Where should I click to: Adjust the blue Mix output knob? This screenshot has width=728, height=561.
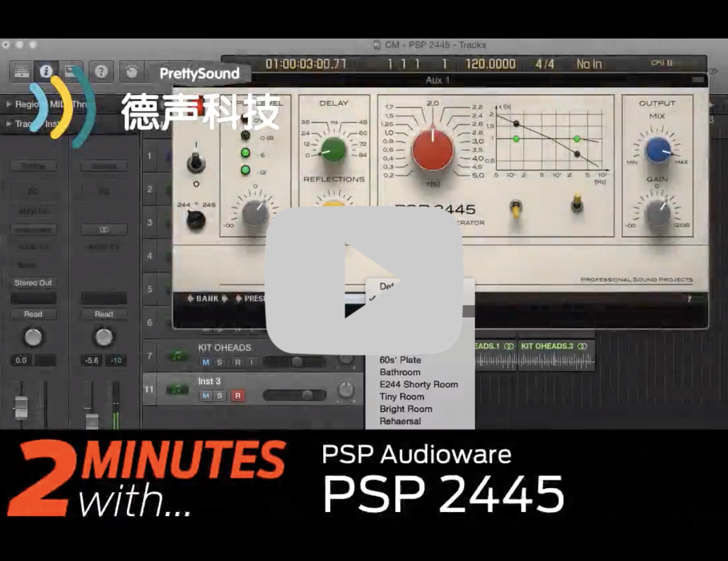(657, 149)
